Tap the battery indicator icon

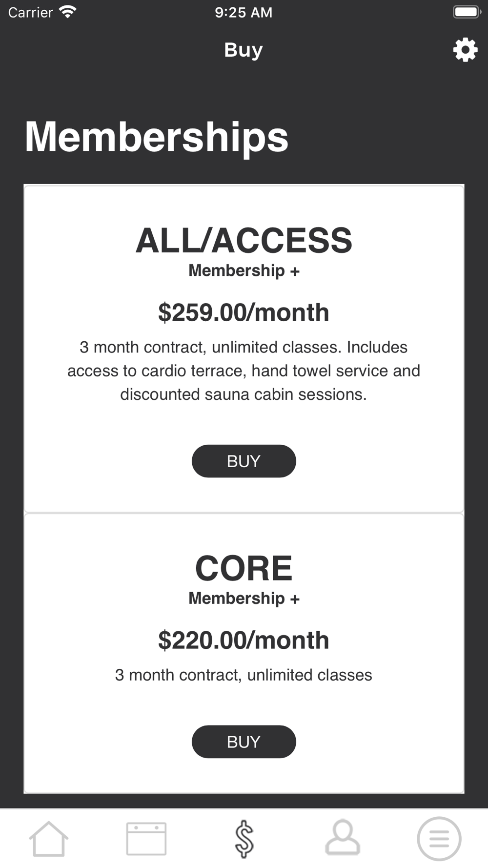point(467,12)
